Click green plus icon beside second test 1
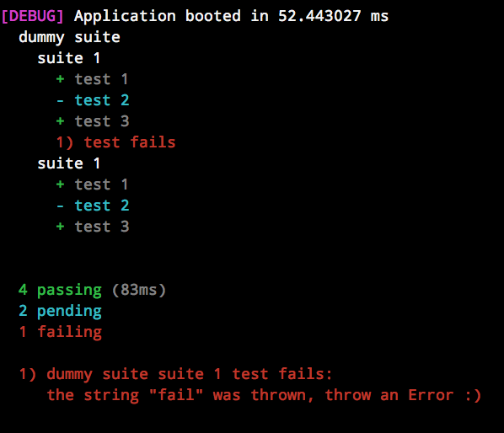This screenshot has width=504, height=433. (x=60, y=184)
